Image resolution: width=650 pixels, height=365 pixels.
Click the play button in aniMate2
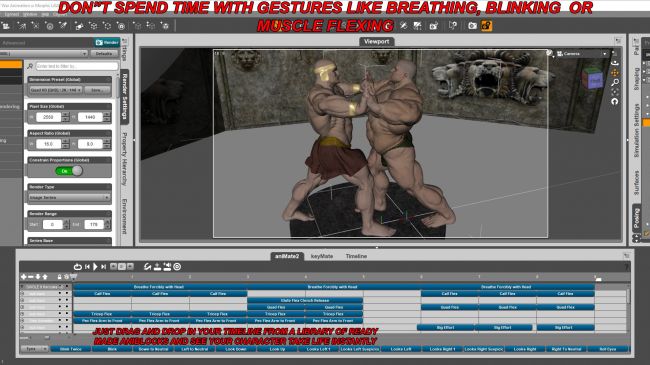pyautogui.click(x=95, y=267)
